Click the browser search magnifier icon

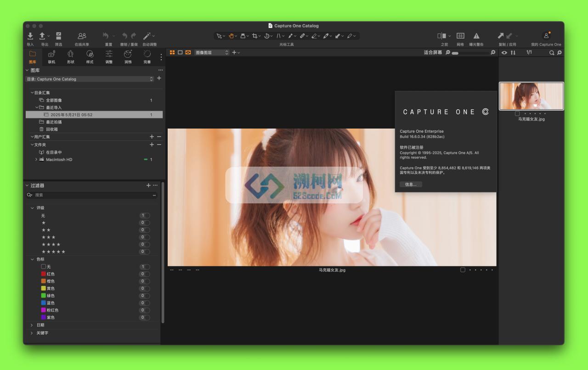(x=552, y=53)
